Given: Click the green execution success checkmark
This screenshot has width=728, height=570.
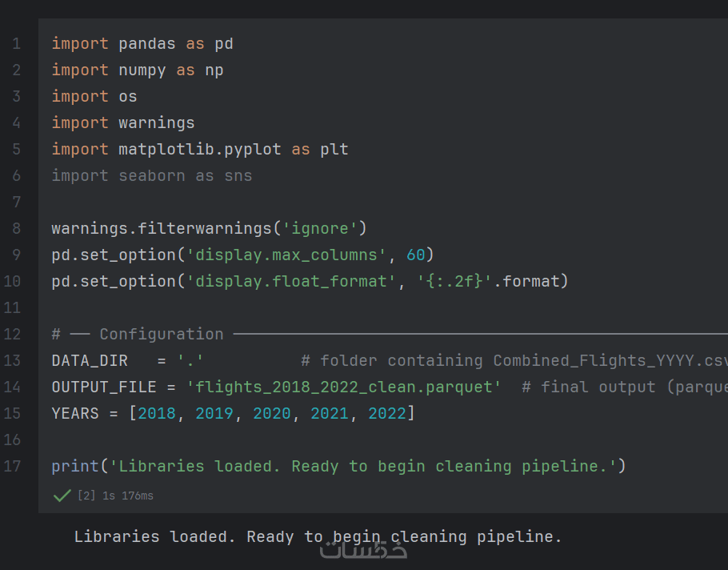Looking at the screenshot, I should click(62, 496).
